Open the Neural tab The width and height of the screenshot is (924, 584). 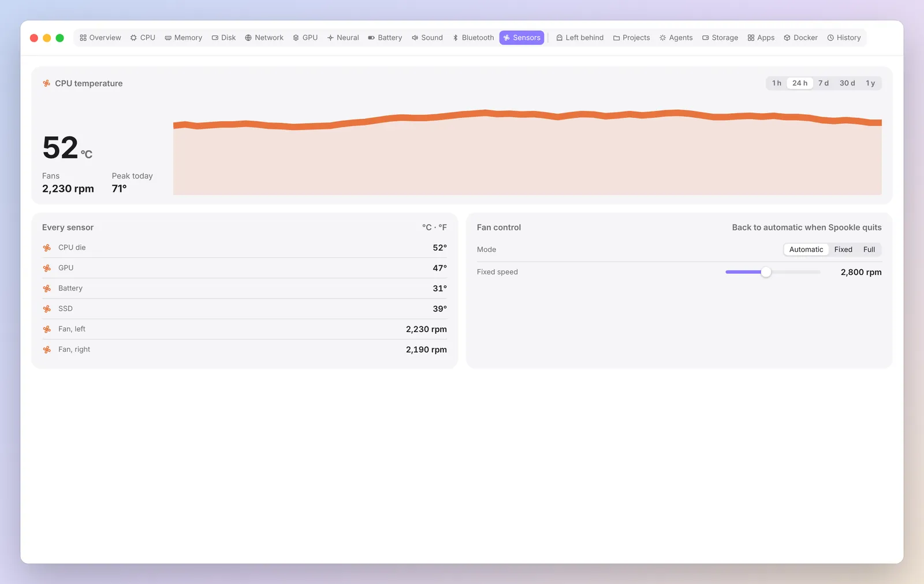[343, 38]
